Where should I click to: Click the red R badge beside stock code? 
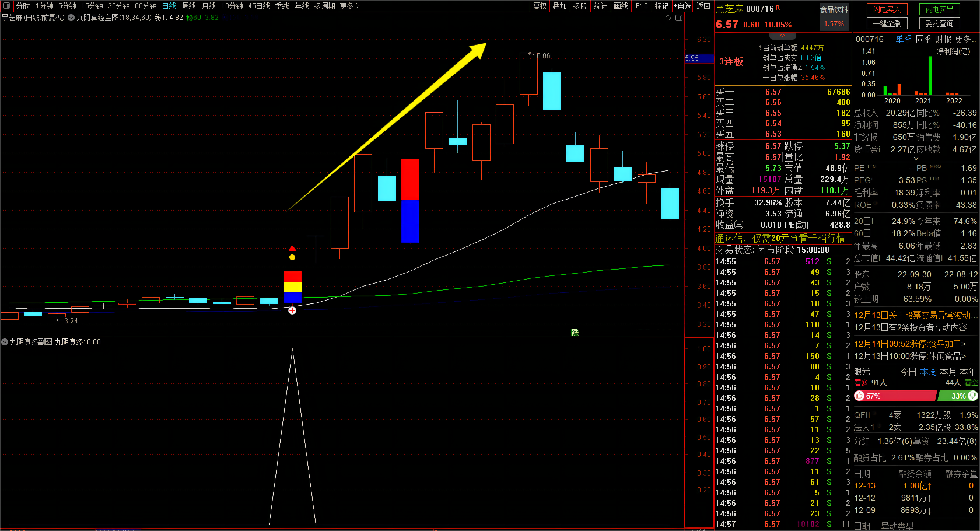[778, 8]
